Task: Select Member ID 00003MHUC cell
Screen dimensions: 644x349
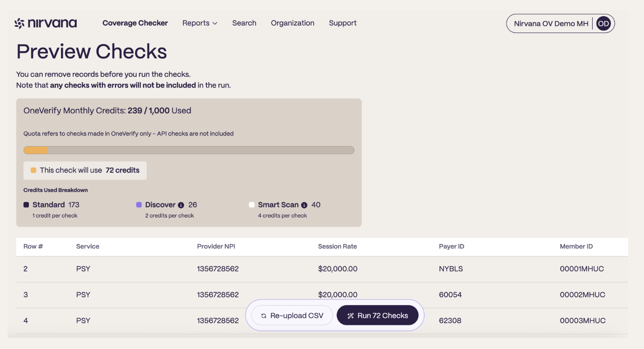Action: pyautogui.click(x=583, y=321)
